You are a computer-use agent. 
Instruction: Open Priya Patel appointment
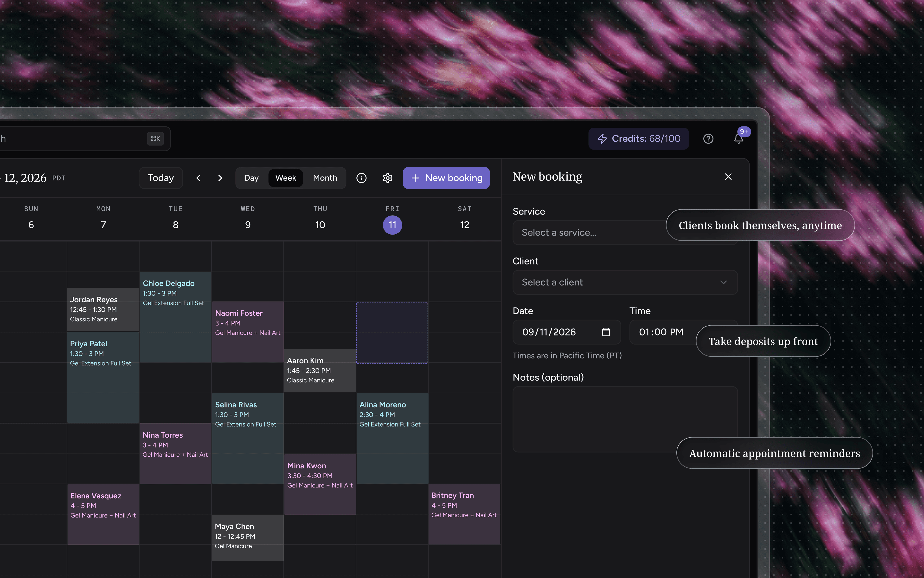point(103,377)
